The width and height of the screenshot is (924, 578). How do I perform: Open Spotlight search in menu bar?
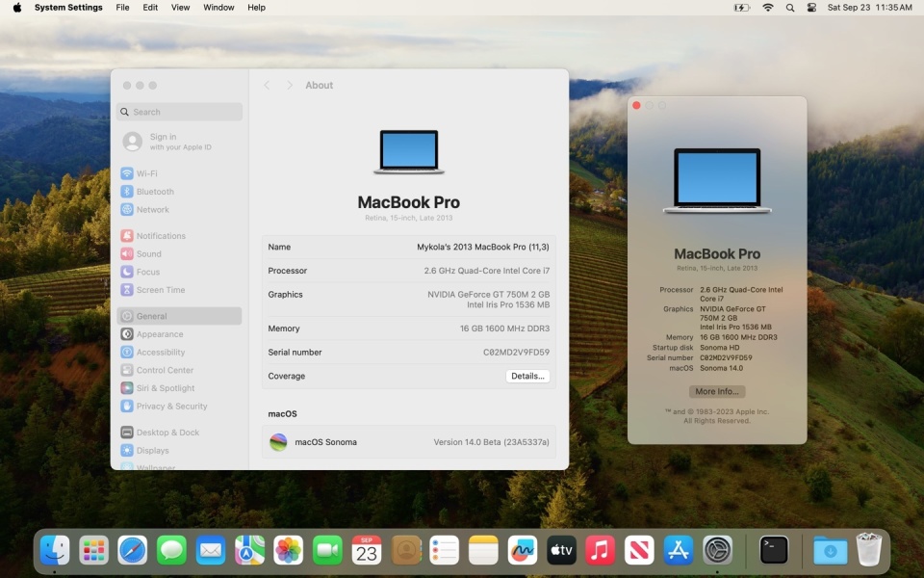790,8
